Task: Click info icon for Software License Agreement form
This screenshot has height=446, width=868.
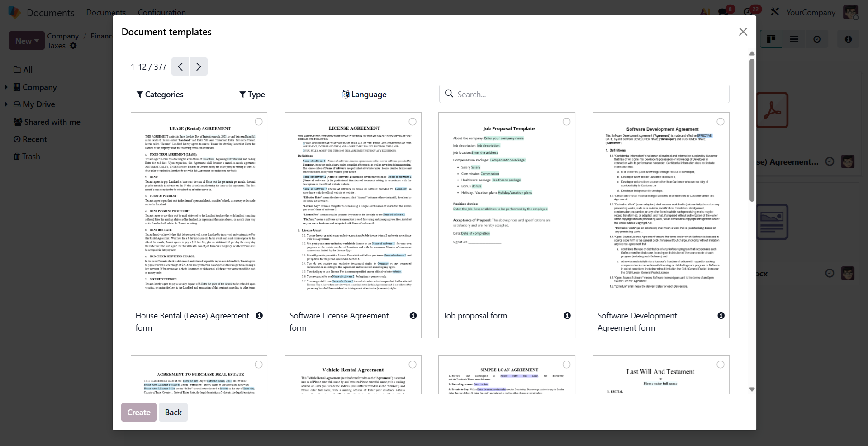Action: tap(413, 316)
